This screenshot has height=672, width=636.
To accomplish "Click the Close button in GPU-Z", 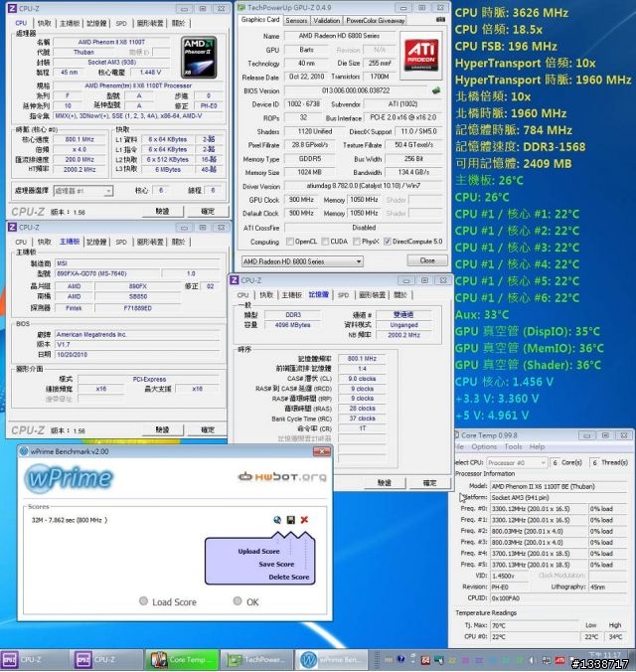I will (427, 260).
